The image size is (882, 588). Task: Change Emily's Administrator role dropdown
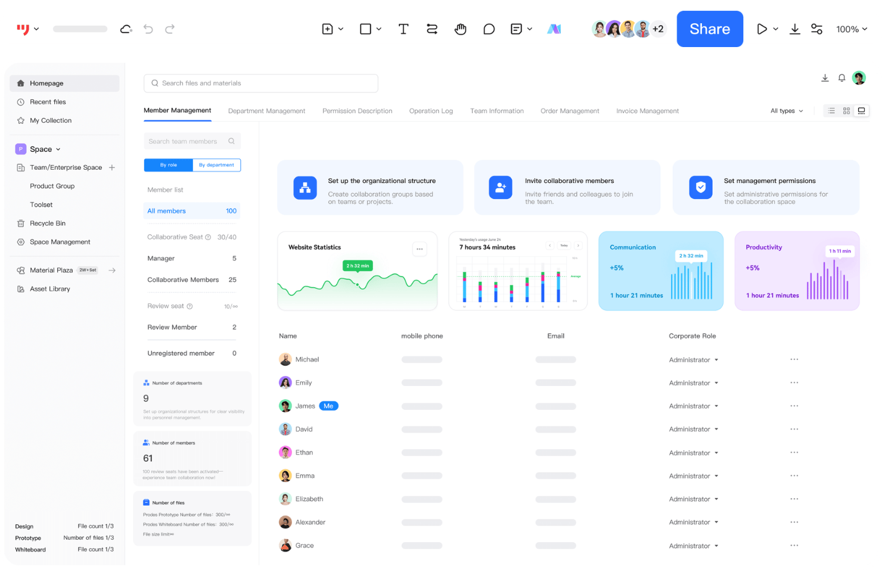click(x=694, y=383)
